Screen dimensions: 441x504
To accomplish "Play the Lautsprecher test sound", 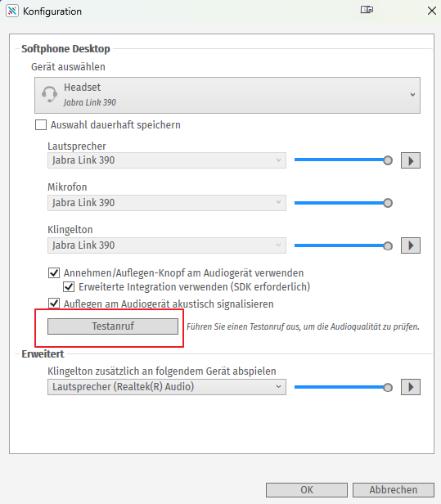I will (411, 160).
